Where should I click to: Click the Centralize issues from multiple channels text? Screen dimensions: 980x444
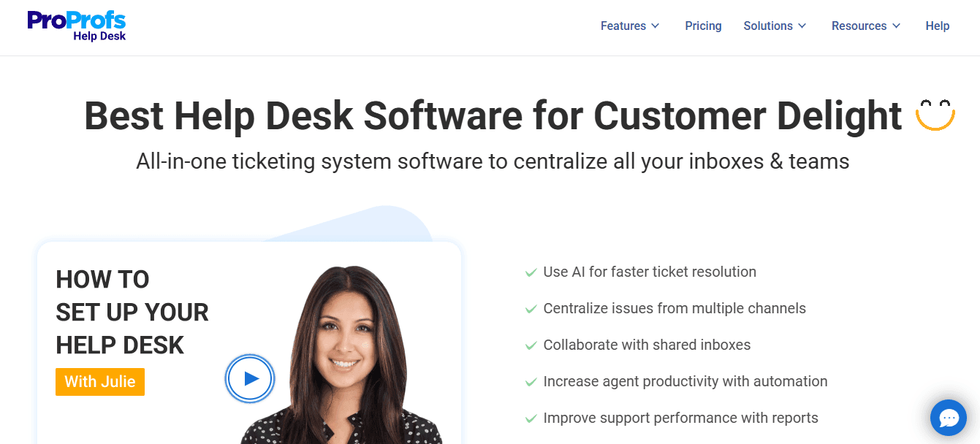(674, 308)
